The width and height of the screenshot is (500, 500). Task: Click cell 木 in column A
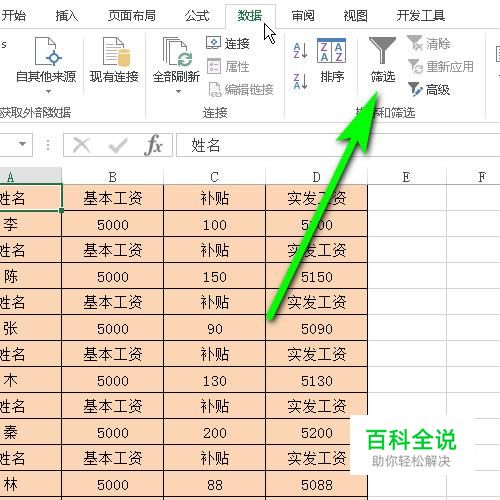pyautogui.click(x=31, y=380)
